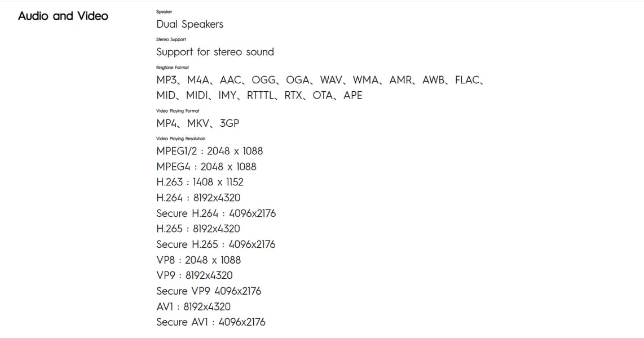The height and width of the screenshot is (338, 644).
Task: Click the AV1 8192x4320 line
Action: (x=193, y=307)
